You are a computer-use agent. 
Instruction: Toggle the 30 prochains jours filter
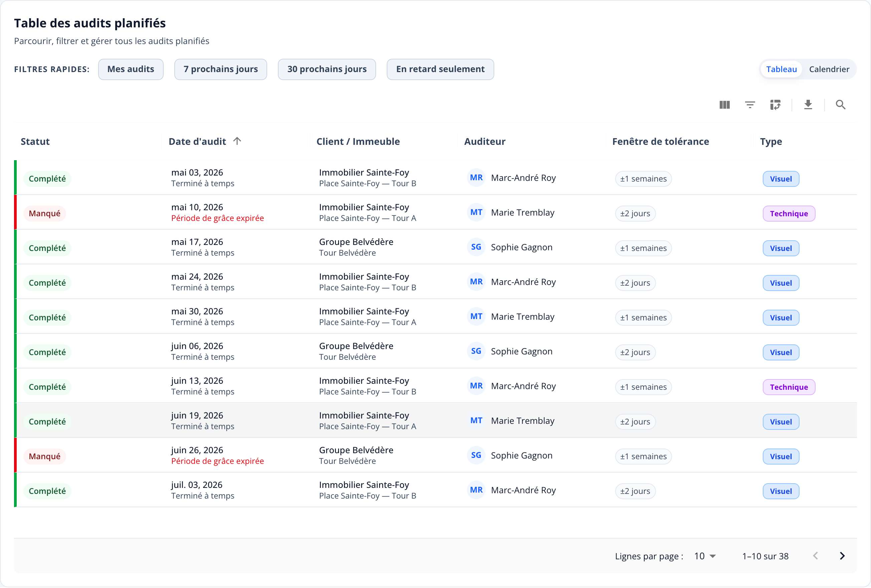click(x=327, y=69)
